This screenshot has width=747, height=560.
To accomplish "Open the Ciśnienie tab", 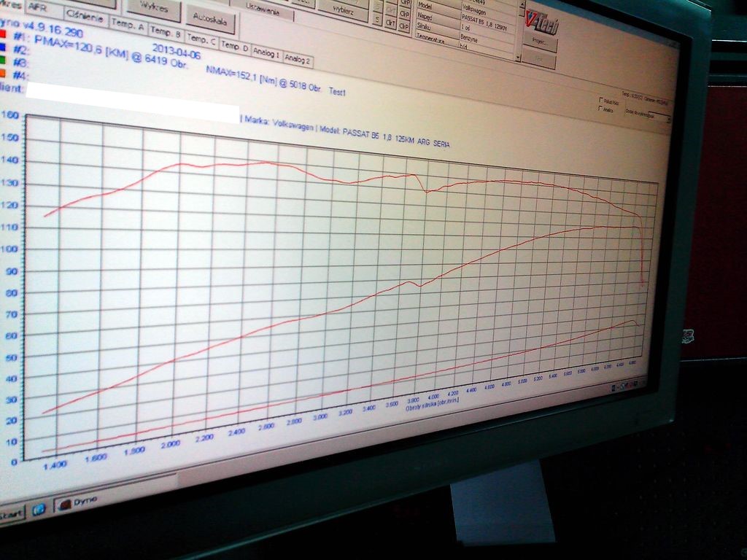I will 84,17.
